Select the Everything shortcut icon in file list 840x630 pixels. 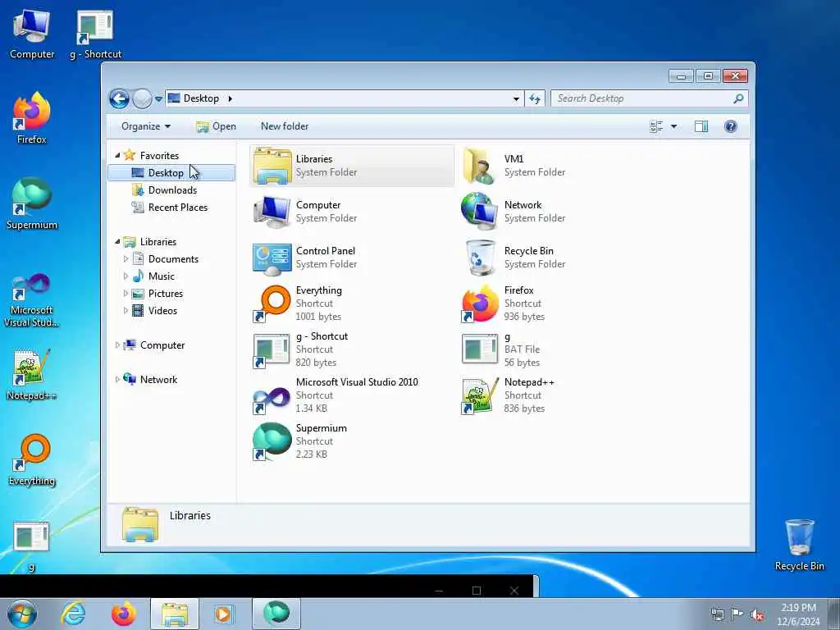click(272, 304)
